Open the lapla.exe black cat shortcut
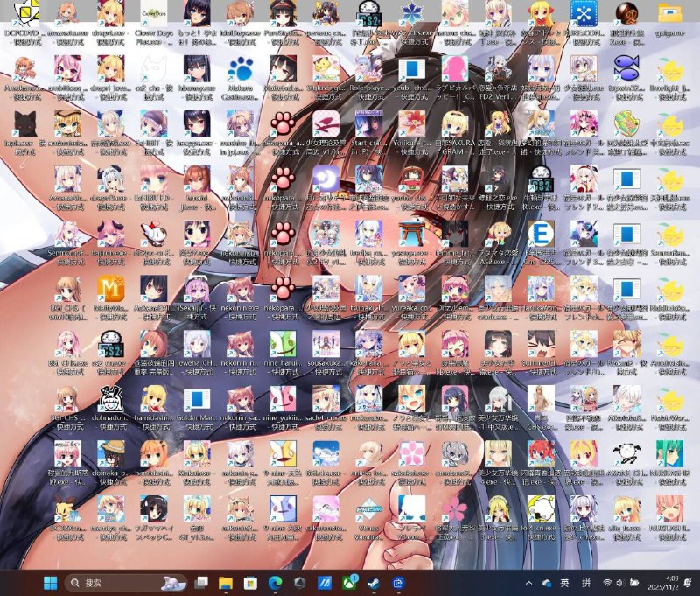The image size is (700, 596). click(x=25, y=124)
